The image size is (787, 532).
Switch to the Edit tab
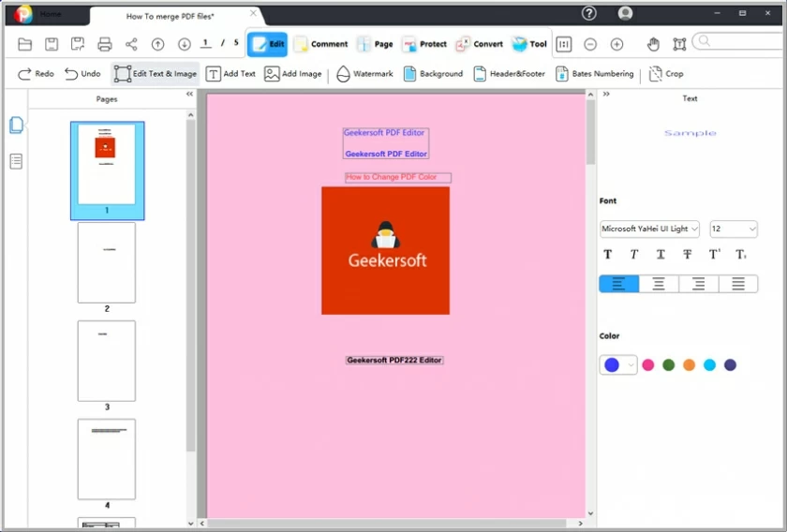[x=268, y=44]
